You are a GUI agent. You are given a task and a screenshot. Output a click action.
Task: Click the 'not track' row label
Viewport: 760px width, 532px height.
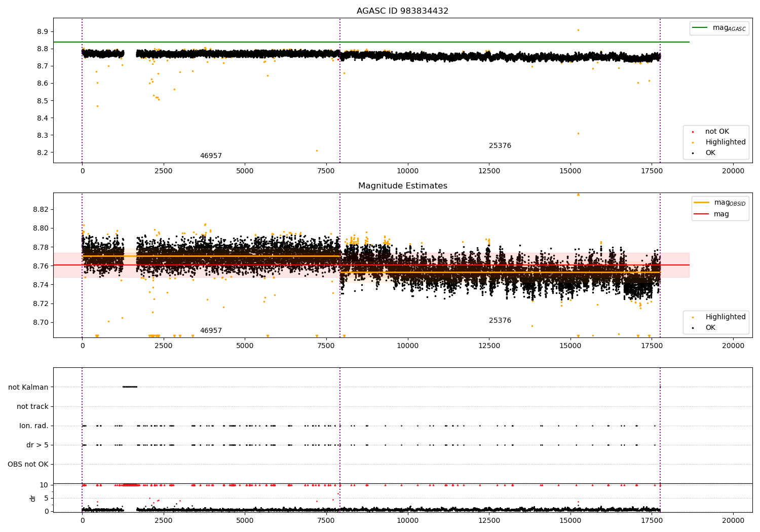(x=32, y=406)
